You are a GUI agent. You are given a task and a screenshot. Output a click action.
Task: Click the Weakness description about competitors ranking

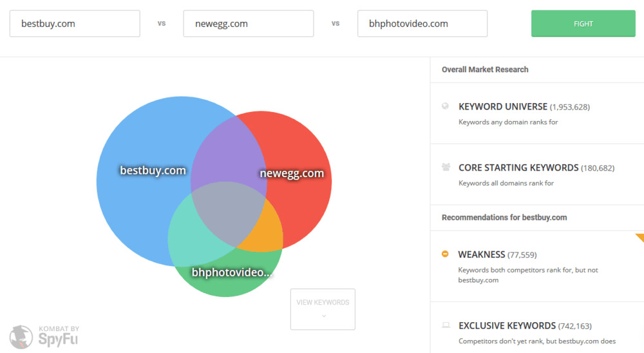click(x=528, y=275)
